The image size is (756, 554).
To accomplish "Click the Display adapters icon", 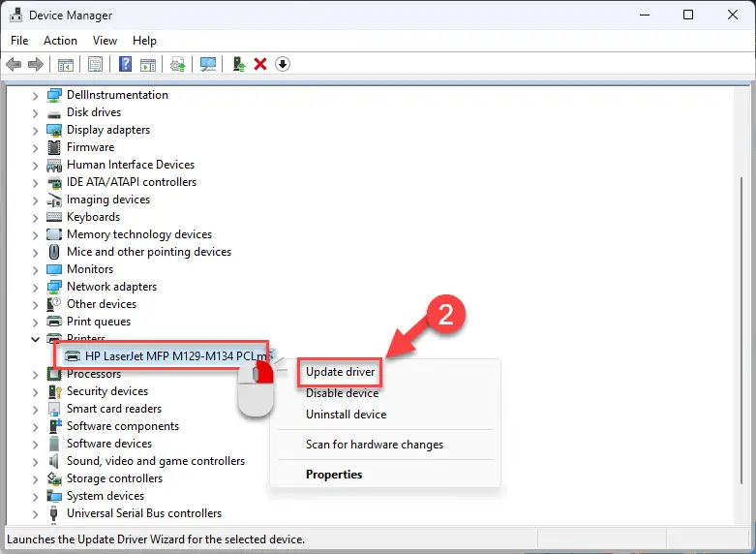I will [x=54, y=130].
